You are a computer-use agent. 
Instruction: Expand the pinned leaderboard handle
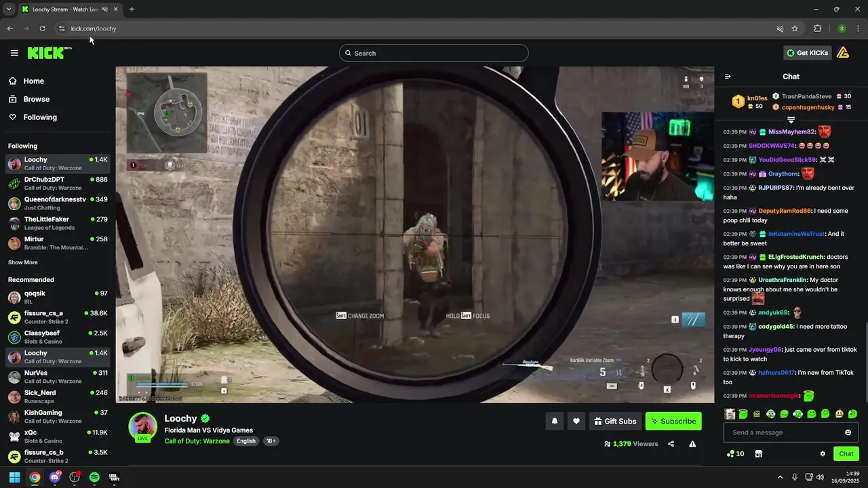[791, 120]
